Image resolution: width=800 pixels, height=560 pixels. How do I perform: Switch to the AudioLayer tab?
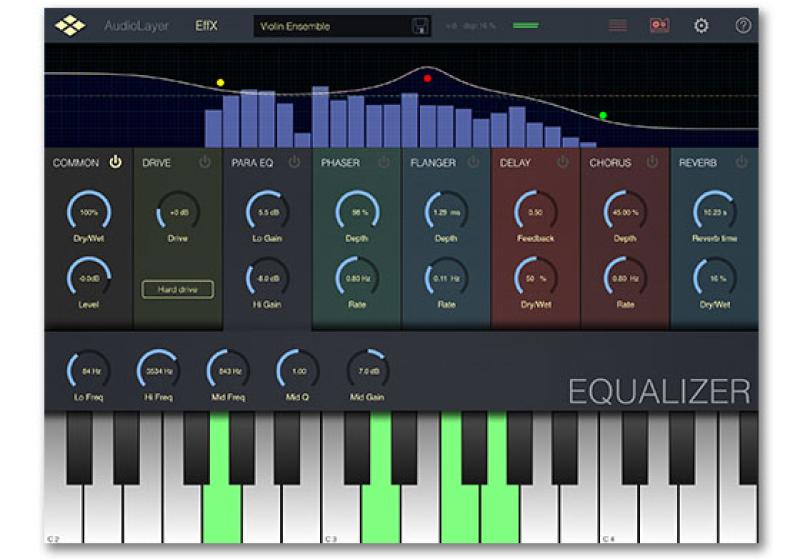point(136,26)
